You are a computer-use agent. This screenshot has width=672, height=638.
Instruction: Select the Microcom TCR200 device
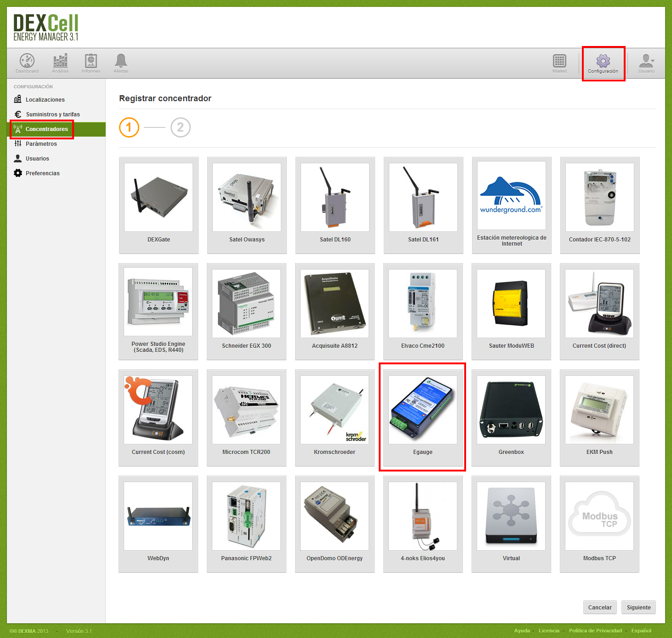coord(246,418)
